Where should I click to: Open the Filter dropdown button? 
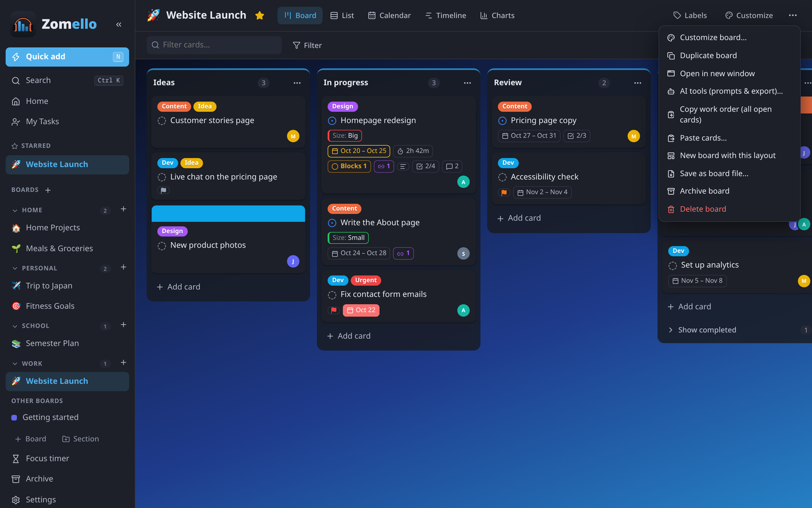(x=307, y=45)
